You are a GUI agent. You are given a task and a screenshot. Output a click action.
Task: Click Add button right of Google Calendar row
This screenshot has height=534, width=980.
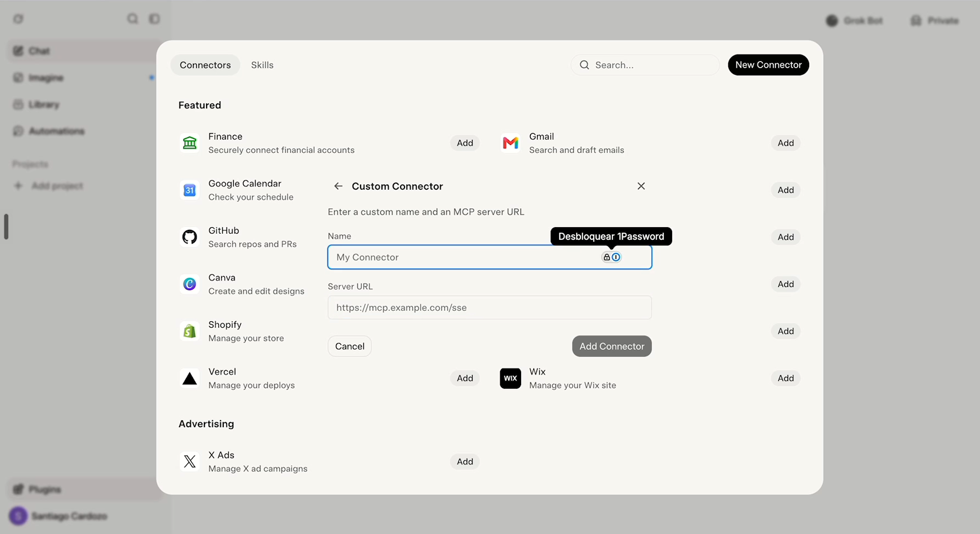pos(786,190)
